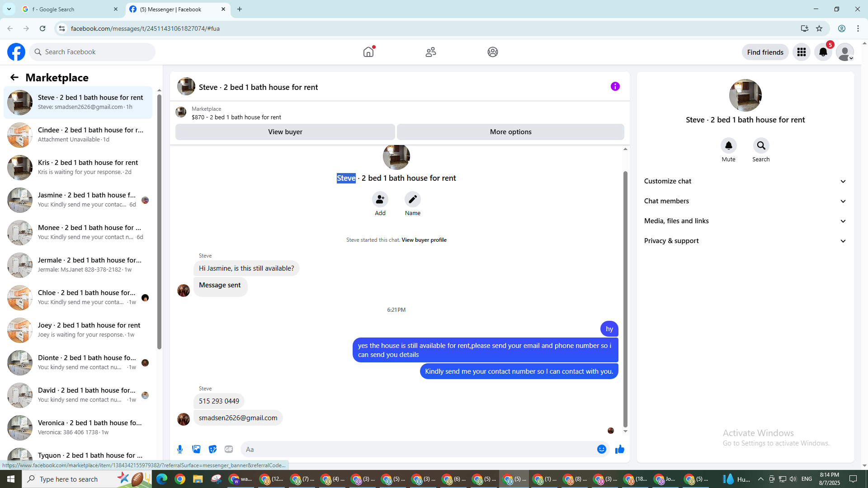Open the View buyer profile link

tap(424, 240)
